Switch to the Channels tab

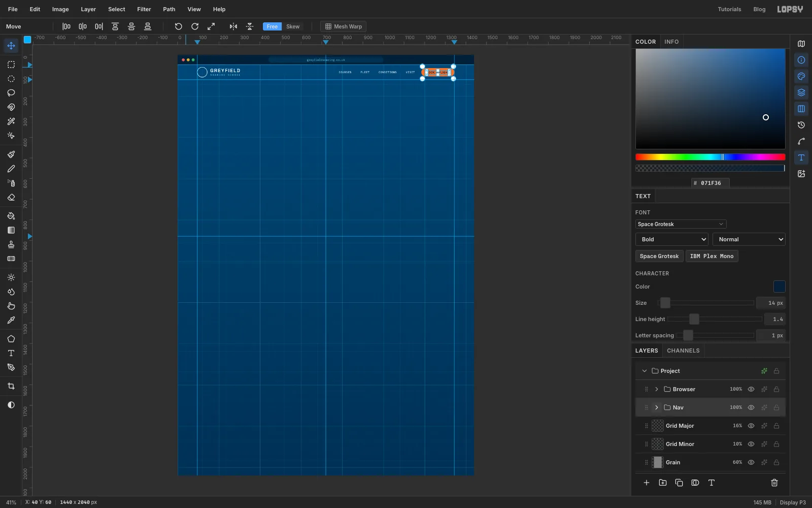pos(683,351)
